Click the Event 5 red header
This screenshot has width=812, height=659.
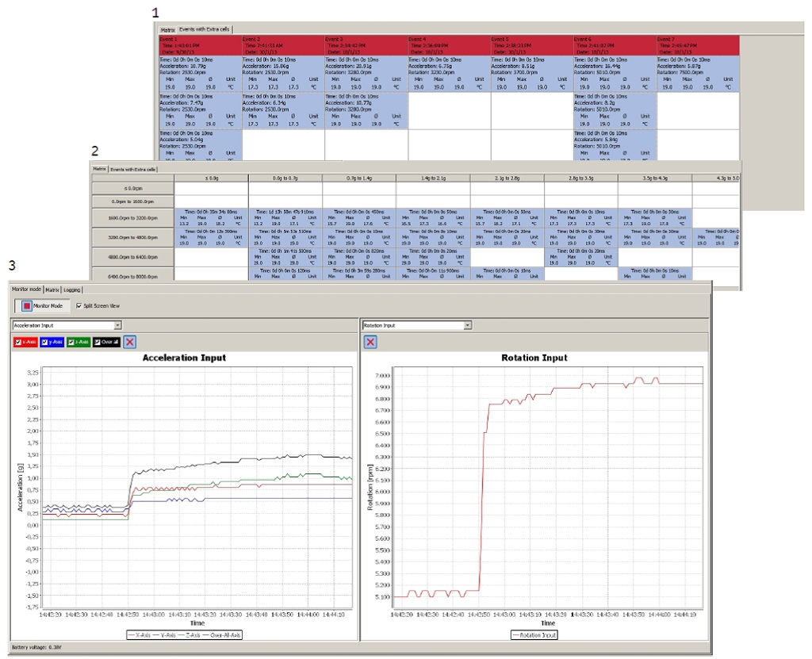[532, 45]
